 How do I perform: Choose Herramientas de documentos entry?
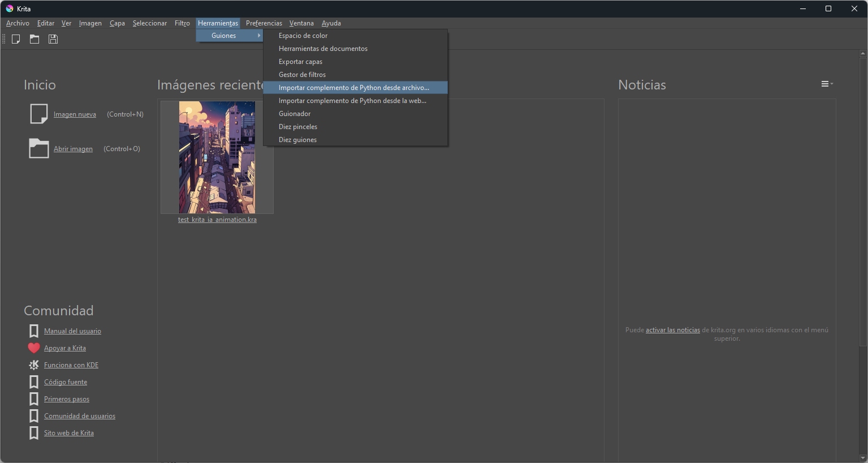[x=356, y=49]
